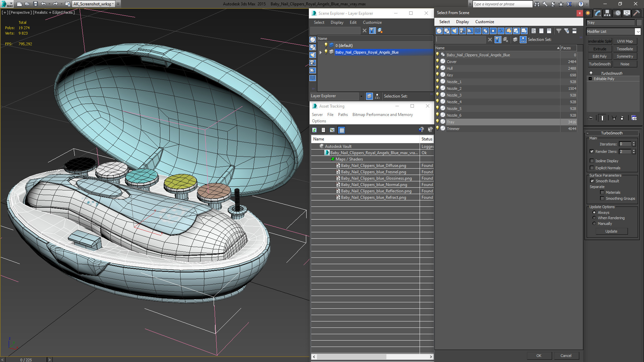
Task: Click Refresh icon in Asset Tracking toolbar
Action: [x=314, y=130]
